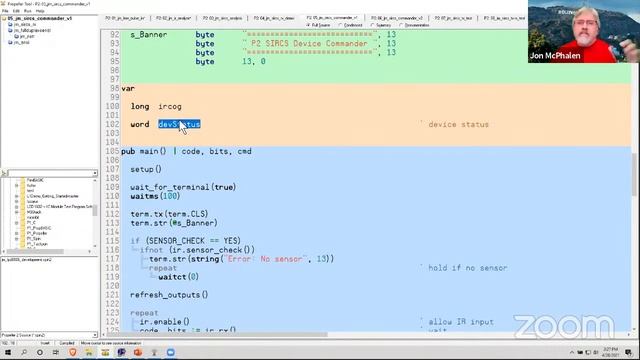Show hidden system tray icons
The image size is (640, 360).
[572, 352]
